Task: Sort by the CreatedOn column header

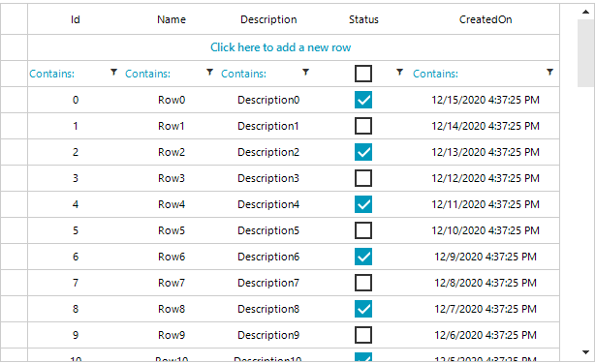Action: (x=486, y=19)
